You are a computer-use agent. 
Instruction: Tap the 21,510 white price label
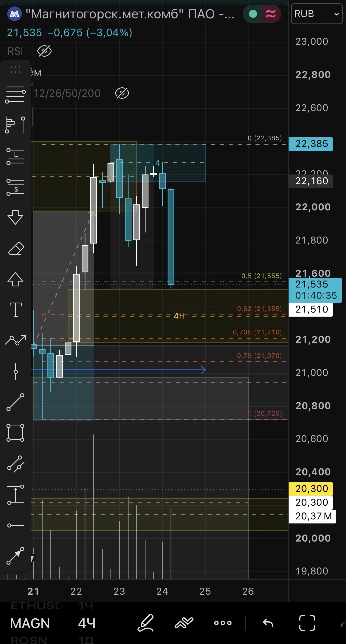[x=311, y=309]
